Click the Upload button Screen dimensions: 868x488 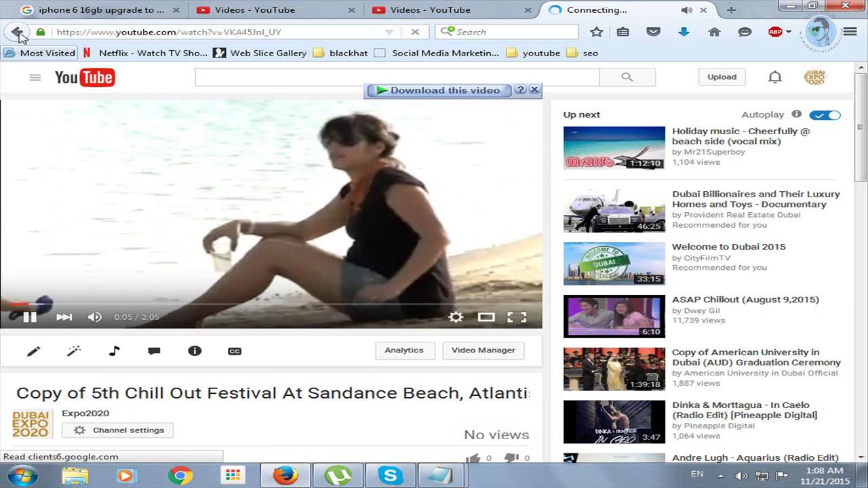coord(722,77)
